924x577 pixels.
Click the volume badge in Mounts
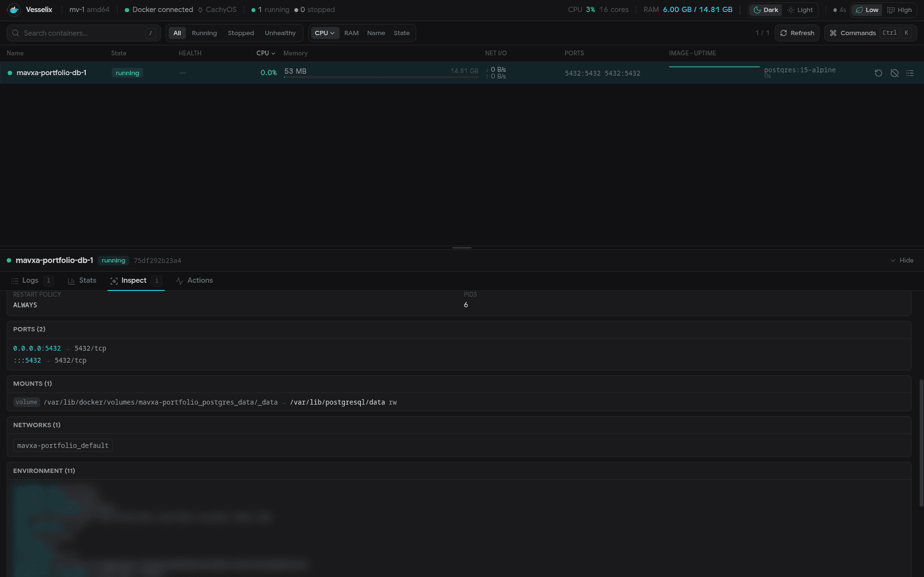click(26, 402)
